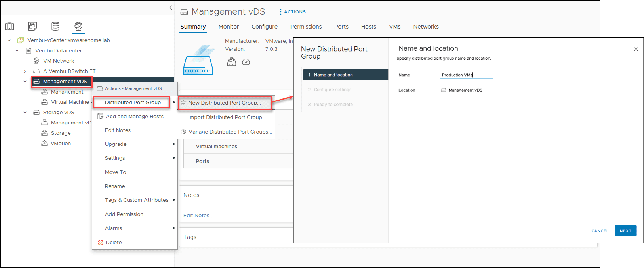Switch to the Configure tab
644x268 pixels.
(x=265, y=27)
